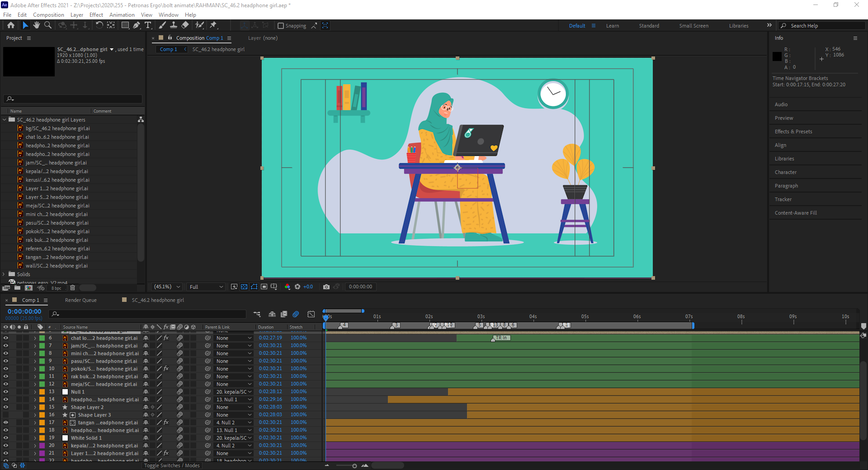Open the Full resolution dropdown

coord(206,287)
